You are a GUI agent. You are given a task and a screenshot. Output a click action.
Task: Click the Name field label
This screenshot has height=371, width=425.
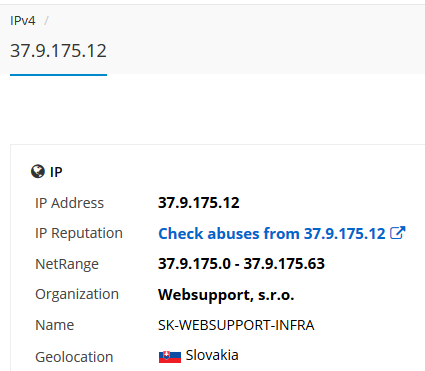point(55,325)
